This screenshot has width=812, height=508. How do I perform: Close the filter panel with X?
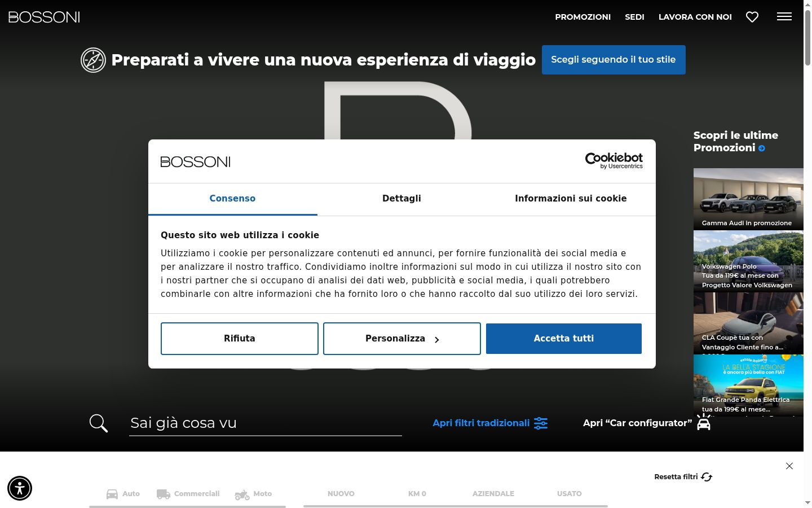(789, 466)
